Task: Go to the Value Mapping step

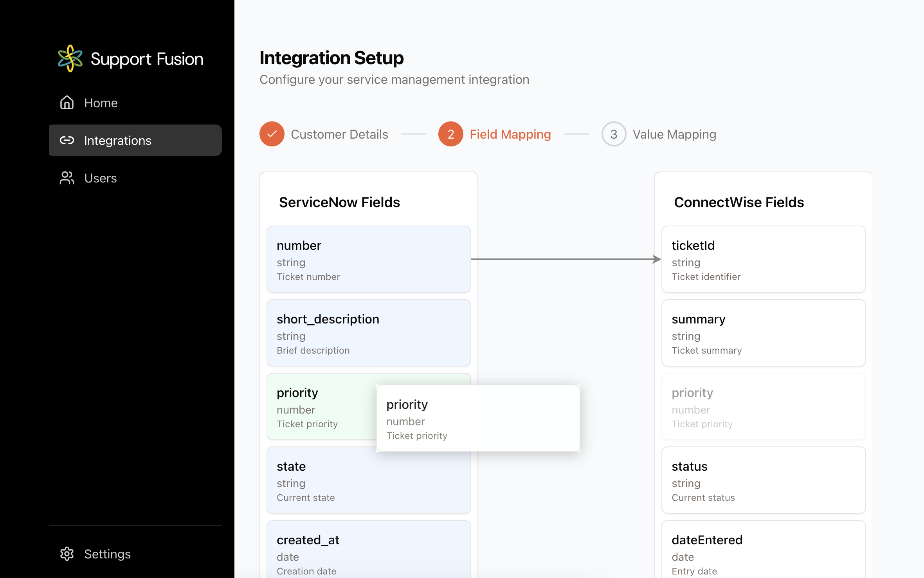Action: click(x=674, y=134)
